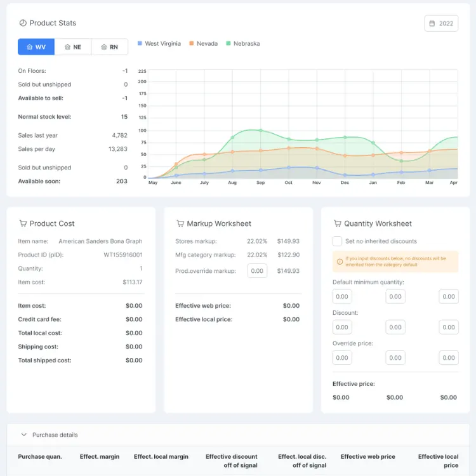Screen dimensions: 476x476
Task: Click Sales per day value 13,283
Action: [x=118, y=149]
